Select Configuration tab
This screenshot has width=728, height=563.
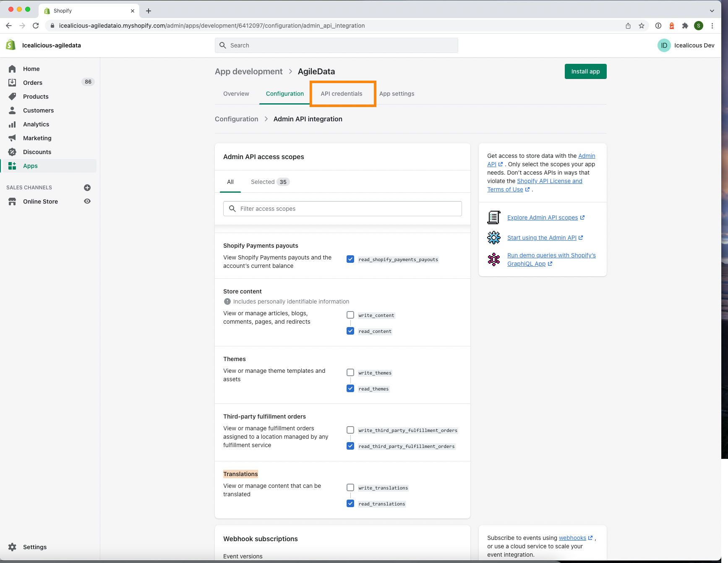[285, 94]
